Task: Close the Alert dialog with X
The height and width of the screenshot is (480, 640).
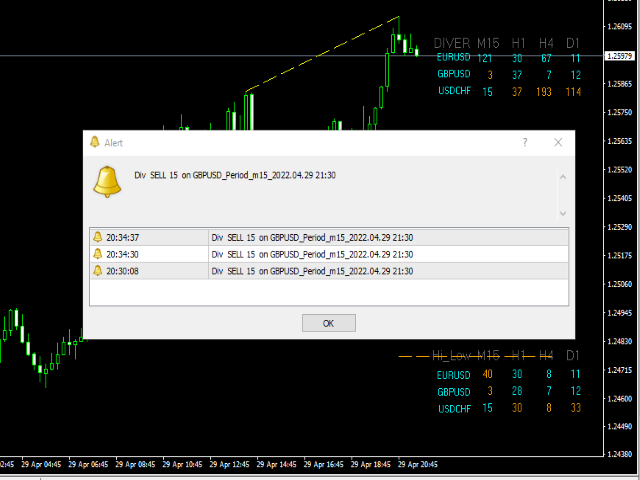Action: click(x=558, y=142)
